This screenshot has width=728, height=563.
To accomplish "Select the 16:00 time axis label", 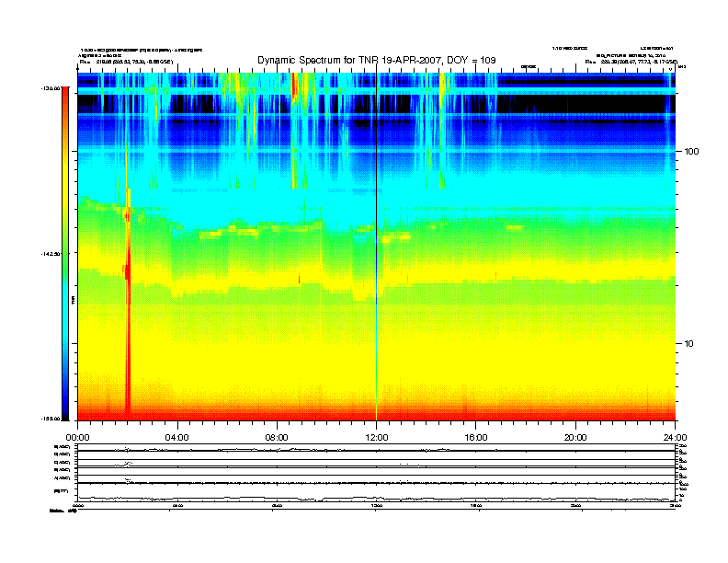I will coord(476,438).
